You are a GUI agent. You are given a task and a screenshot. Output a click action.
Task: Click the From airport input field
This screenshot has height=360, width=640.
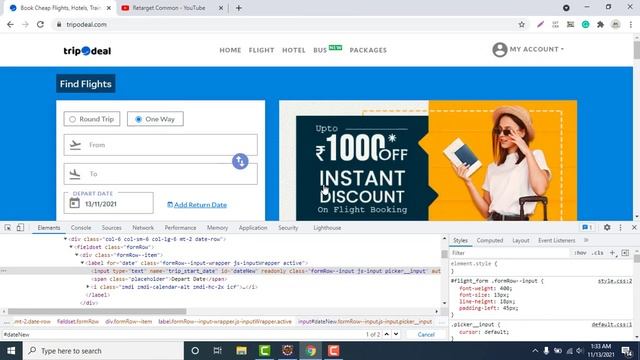coord(160,145)
